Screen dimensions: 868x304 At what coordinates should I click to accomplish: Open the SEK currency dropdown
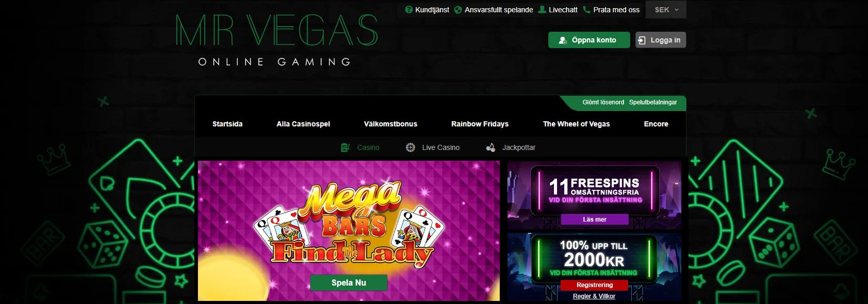pos(666,10)
